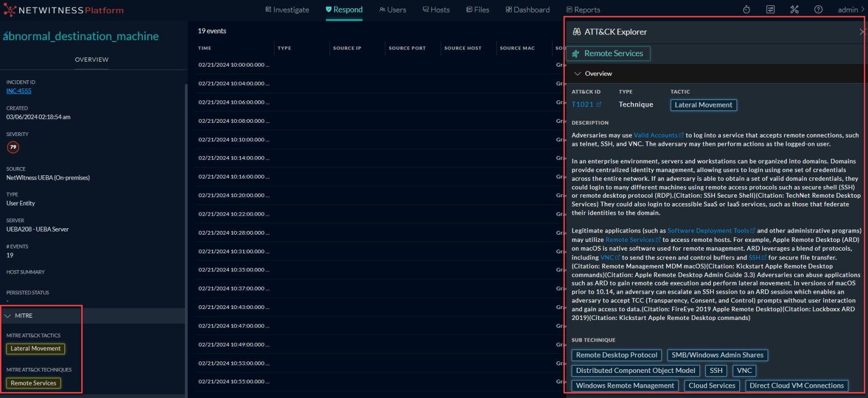
Task: Select Distributed Component Object Model sub technique
Action: point(636,371)
